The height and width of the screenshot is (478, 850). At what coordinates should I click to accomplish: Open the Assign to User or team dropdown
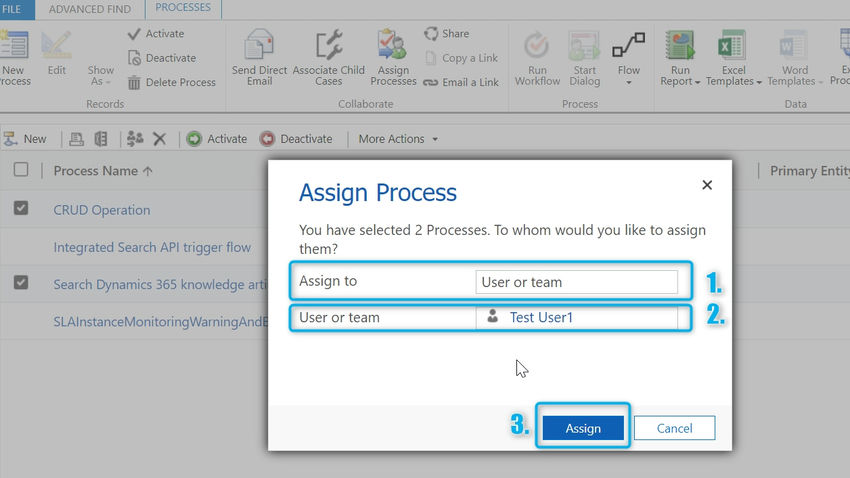tap(576, 282)
